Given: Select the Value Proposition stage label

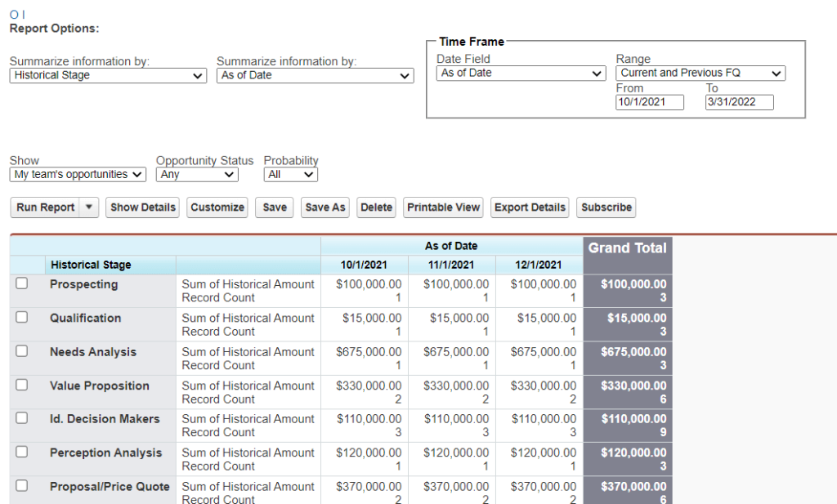Looking at the screenshot, I should [x=99, y=386].
